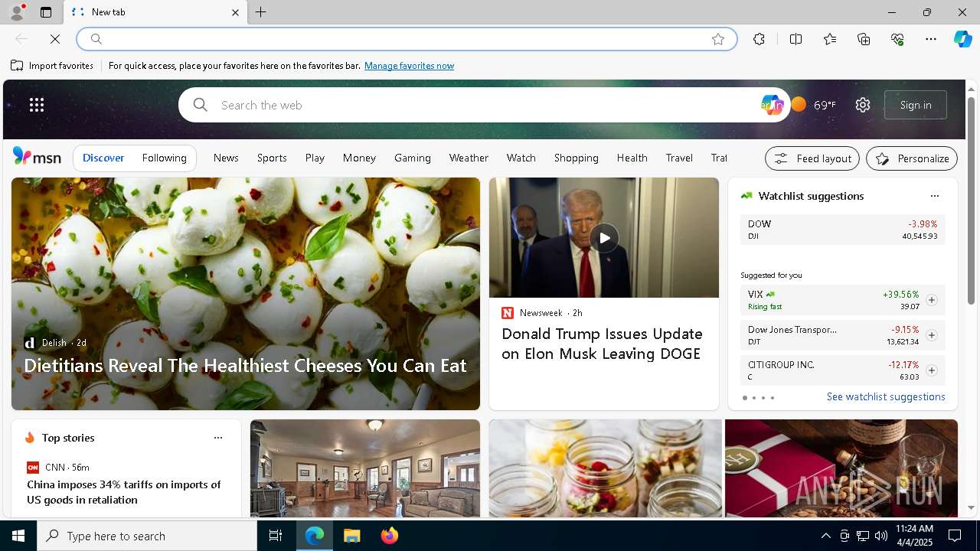
Task: Open China imposes 34% tariffs story
Action: tap(124, 492)
